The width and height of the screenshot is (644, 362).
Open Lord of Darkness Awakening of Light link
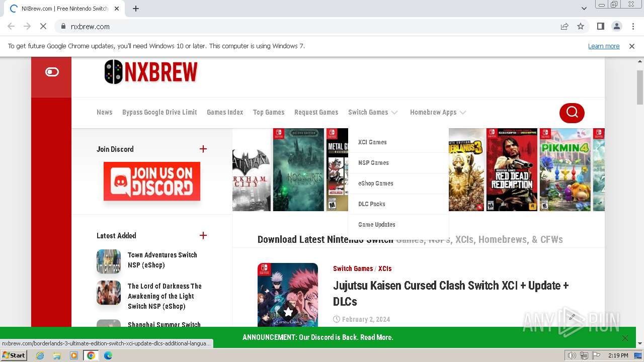pyautogui.click(x=165, y=296)
